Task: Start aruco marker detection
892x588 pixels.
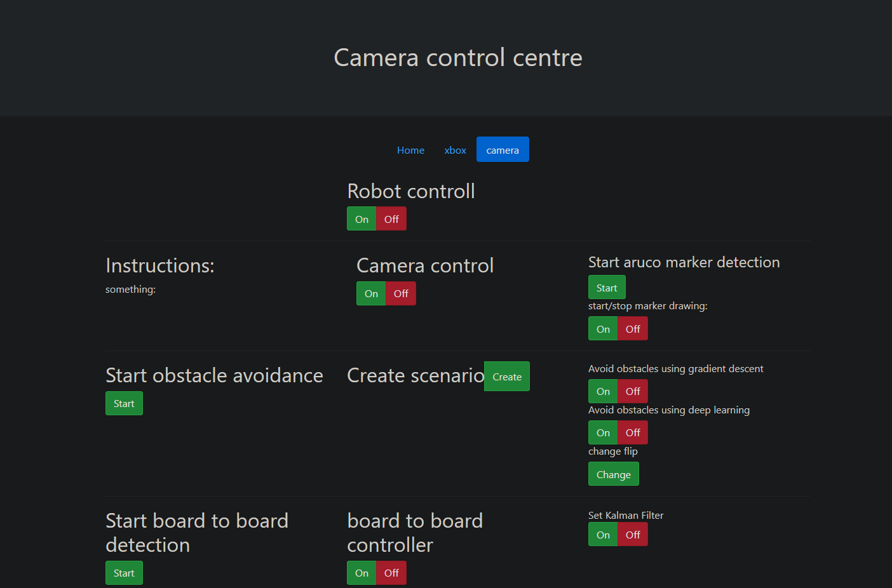Action: 607,288
